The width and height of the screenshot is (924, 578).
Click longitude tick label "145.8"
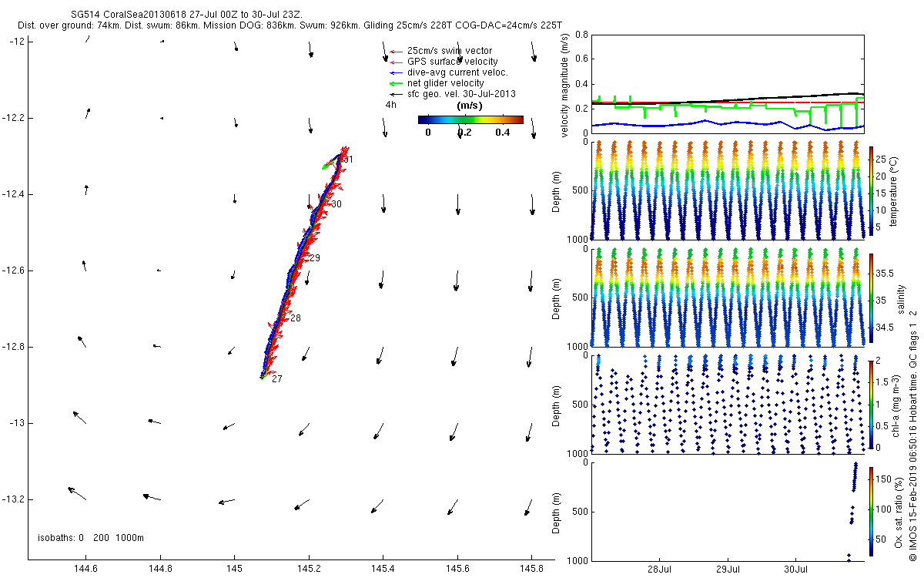533,570
